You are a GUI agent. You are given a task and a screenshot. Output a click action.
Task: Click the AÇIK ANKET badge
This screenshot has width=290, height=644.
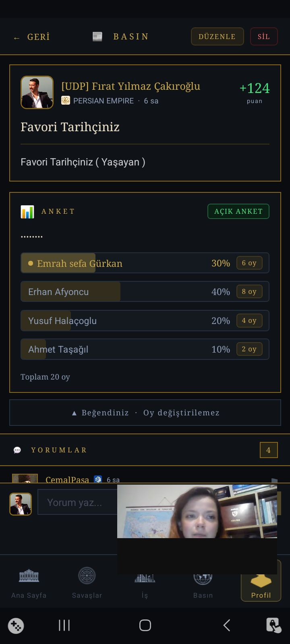point(238,211)
